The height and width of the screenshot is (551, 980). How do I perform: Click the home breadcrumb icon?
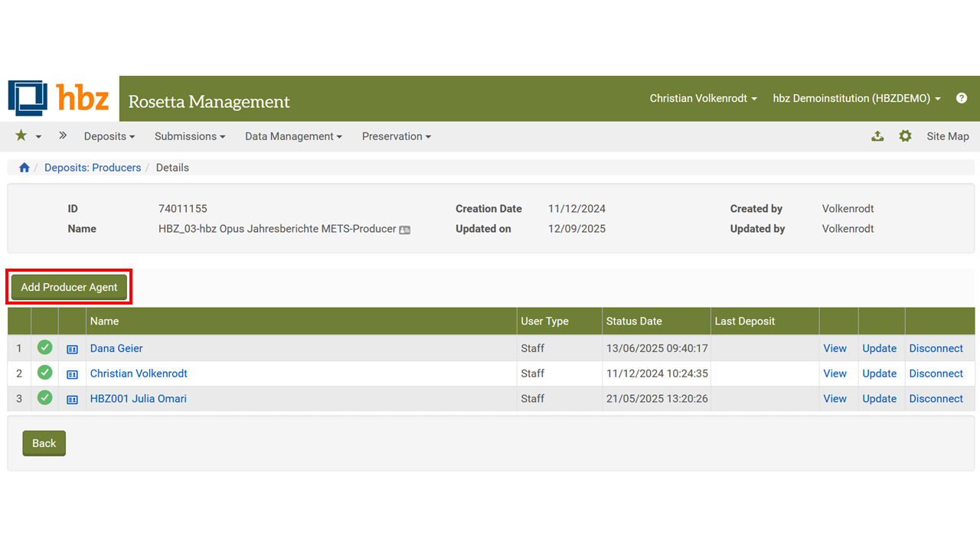(24, 168)
